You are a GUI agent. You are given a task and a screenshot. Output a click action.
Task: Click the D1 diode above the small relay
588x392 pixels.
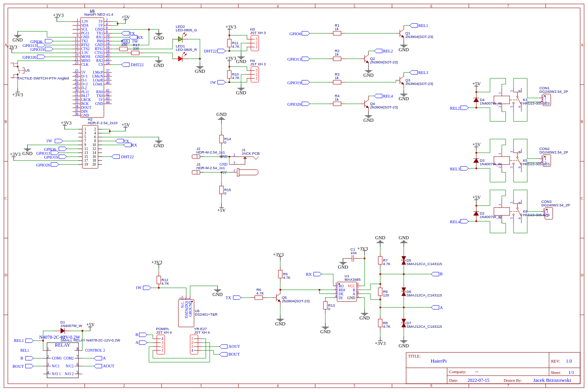[x=63, y=331]
